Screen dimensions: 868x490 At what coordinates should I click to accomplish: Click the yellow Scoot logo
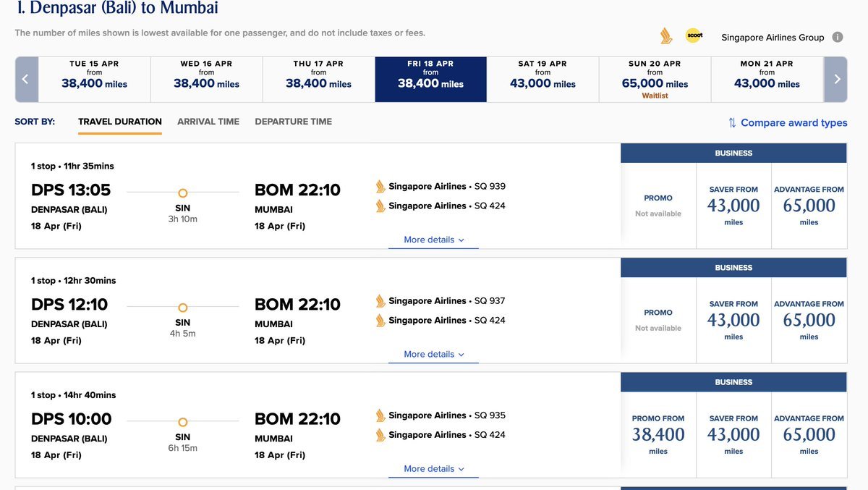(x=694, y=35)
